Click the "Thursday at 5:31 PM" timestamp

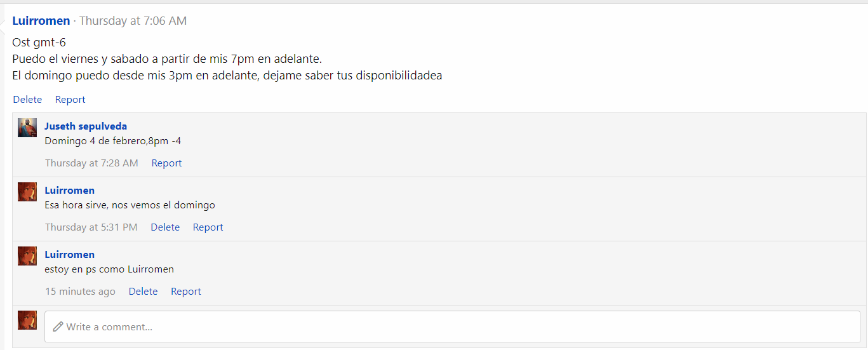91,227
